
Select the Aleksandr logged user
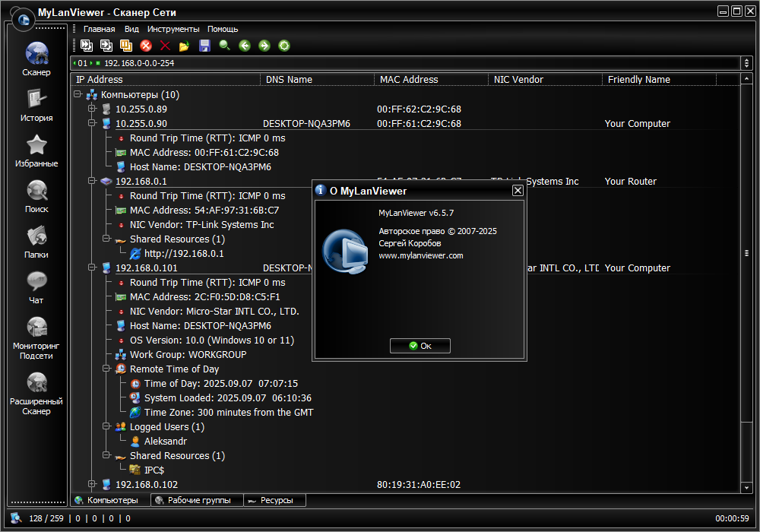(165, 442)
